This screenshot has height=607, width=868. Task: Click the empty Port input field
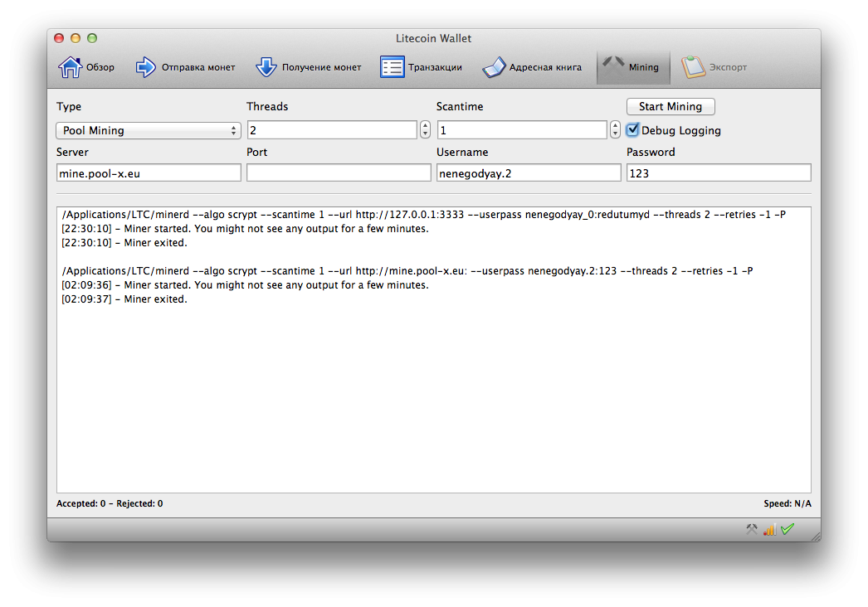[x=339, y=172]
